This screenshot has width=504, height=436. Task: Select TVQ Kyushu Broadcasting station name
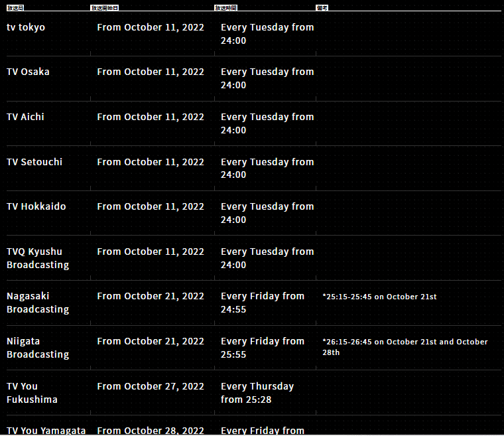[38, 258]
